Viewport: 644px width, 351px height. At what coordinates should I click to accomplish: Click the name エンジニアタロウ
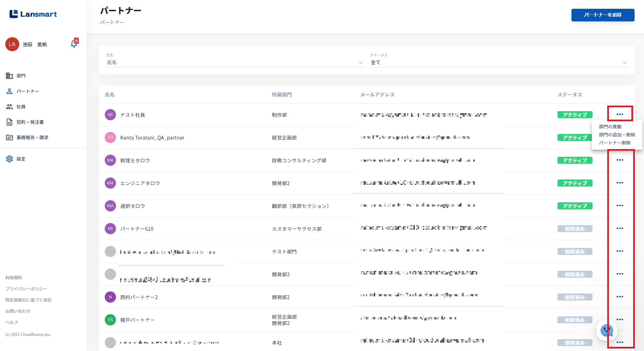click(x=140, y=183)
